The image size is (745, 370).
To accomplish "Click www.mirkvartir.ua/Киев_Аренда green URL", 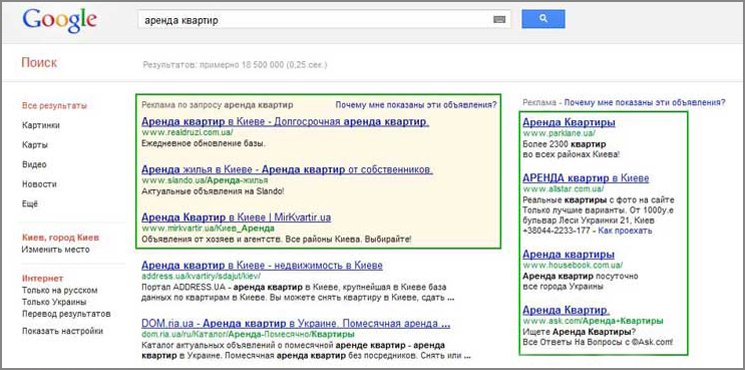I will [208, 228].
